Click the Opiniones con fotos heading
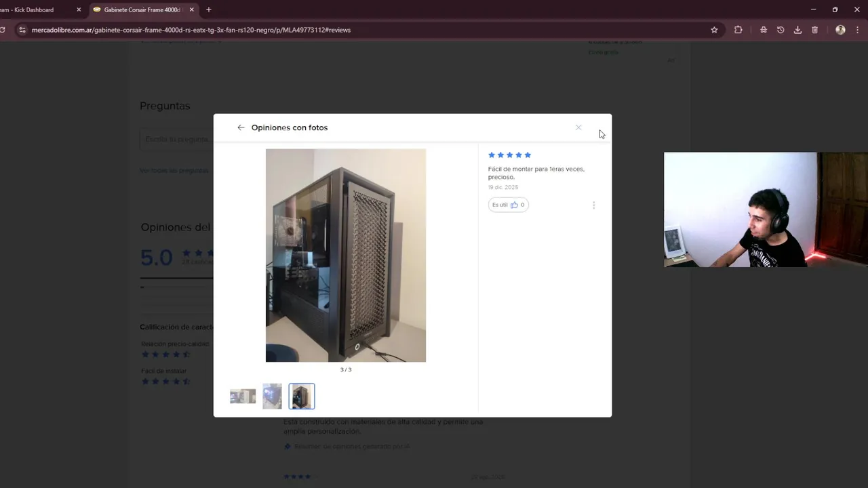 pos(290,127)
